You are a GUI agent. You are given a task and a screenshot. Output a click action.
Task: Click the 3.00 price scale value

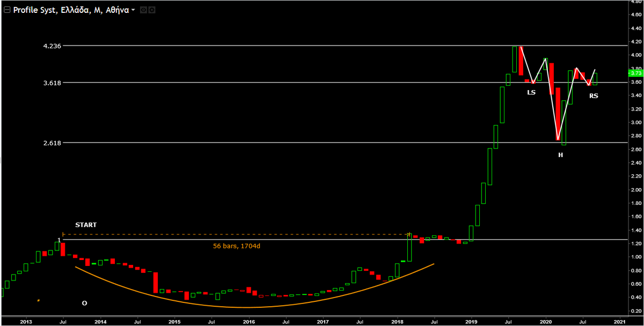637,122
